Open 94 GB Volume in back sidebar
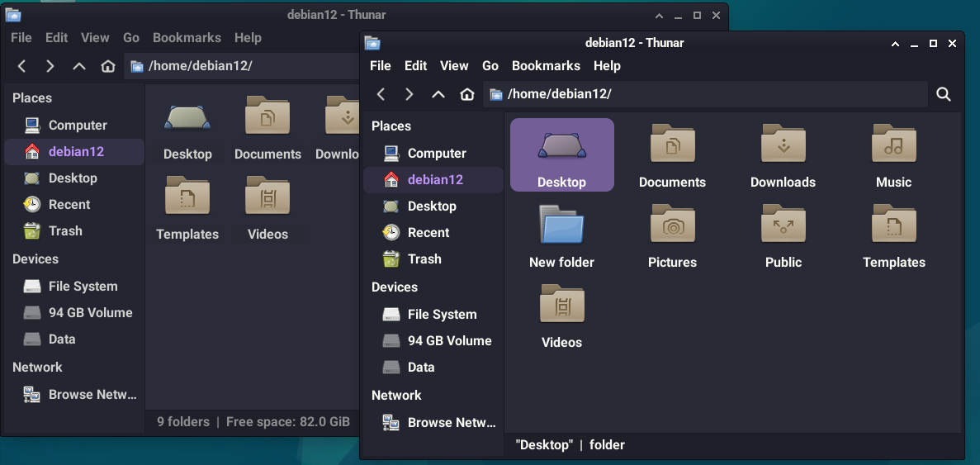The image size is (980, 465). coord(74,312)
